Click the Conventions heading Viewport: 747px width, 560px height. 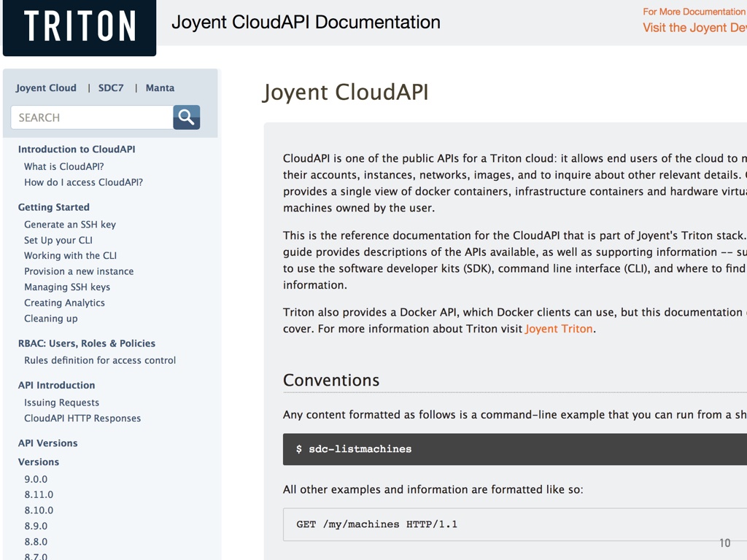tap(331, 380)
